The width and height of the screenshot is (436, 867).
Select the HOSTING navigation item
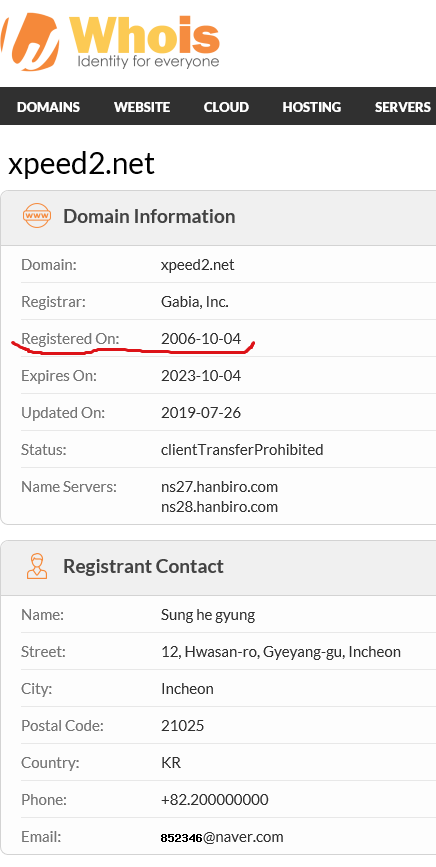coord(312,107)
